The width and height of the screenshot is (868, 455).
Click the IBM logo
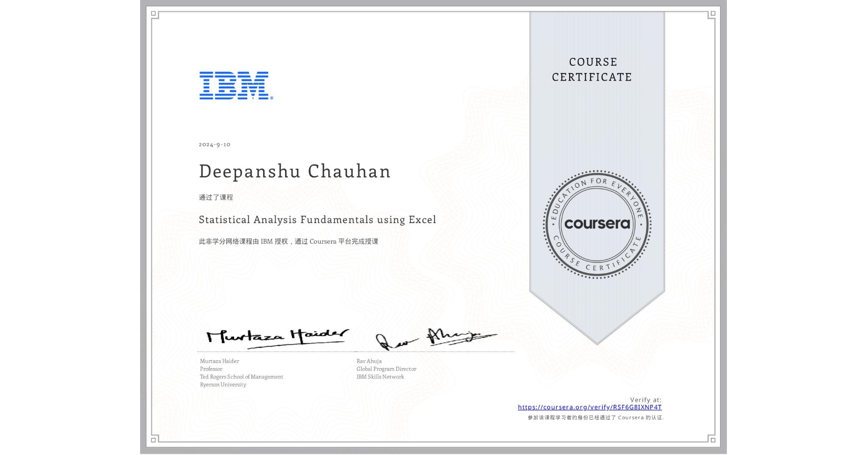pos(234,86)
